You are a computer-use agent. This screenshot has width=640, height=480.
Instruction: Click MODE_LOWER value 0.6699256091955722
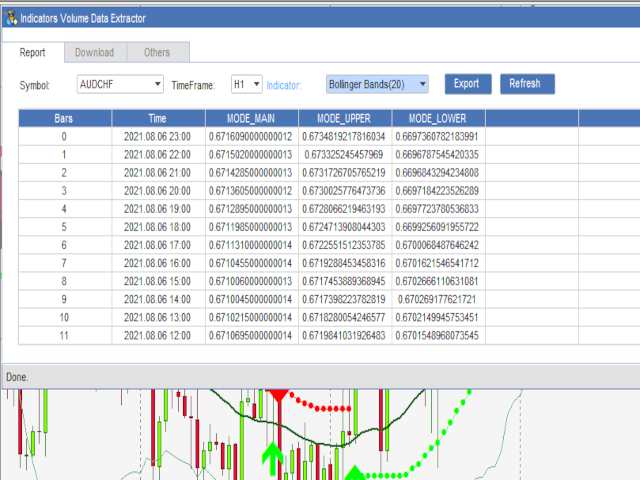click(437, 227)
